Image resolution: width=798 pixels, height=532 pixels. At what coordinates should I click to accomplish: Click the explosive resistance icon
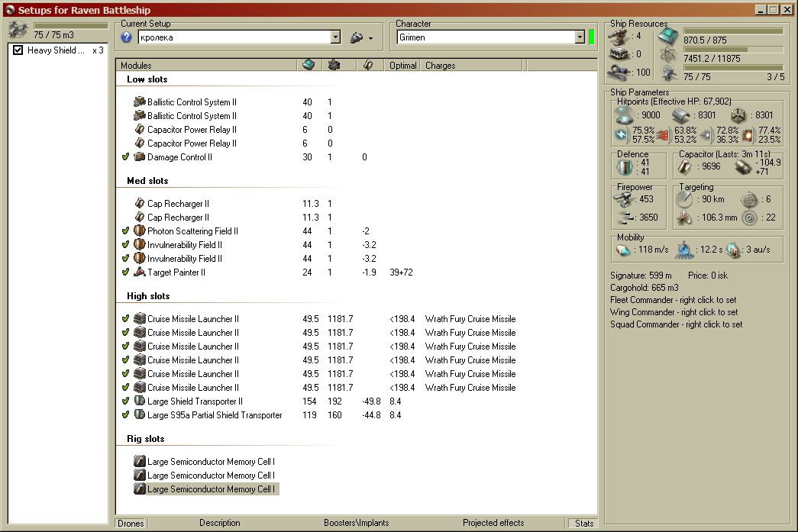click(x=747, y=135)
